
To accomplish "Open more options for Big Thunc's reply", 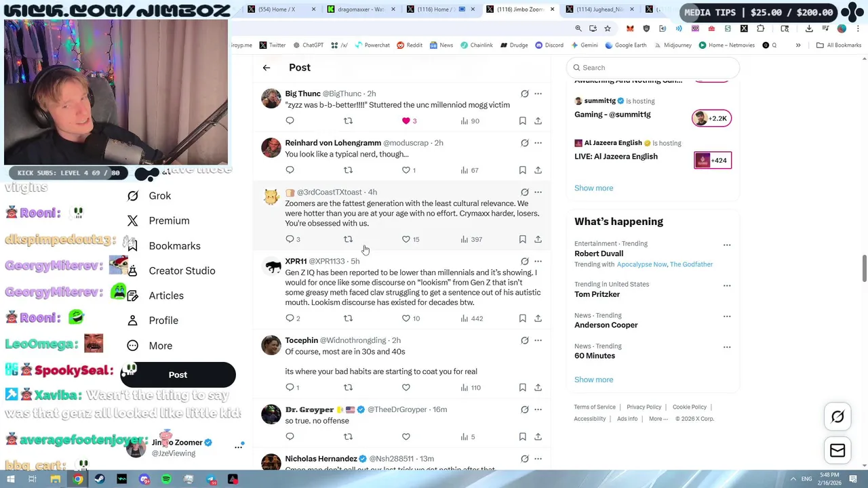I will click(x=538, y=94).
